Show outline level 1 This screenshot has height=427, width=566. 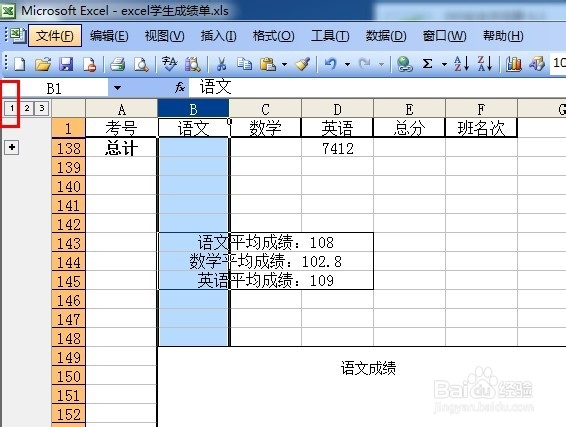pyautogui.click(x=12, y=108)
